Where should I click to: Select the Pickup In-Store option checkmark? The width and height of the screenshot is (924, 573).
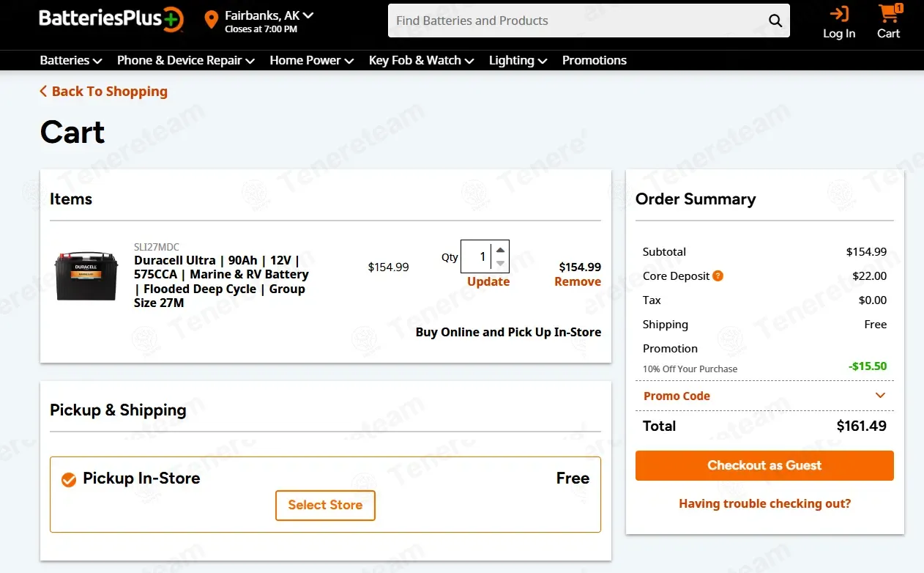[x=69, y=479]
